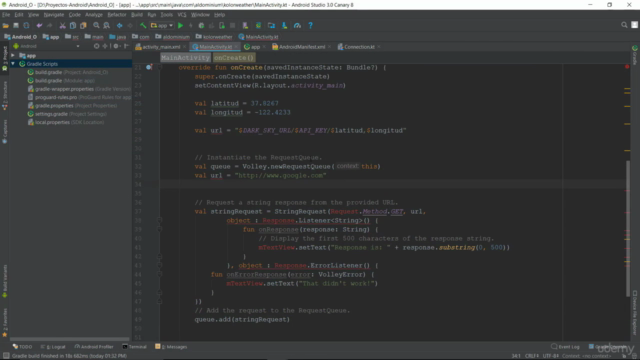Click the Copy icon in toolbar
The image size is (640, 360).
tap(73, 25)
